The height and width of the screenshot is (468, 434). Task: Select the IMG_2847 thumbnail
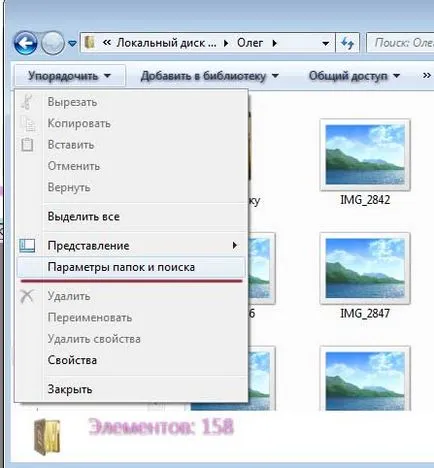pos(365,268)
